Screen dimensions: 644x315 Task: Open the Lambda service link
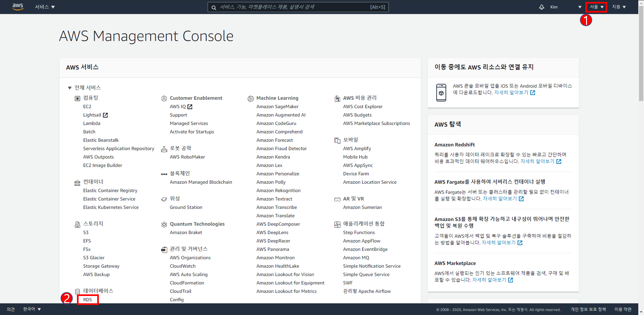(x=92, y=123)
